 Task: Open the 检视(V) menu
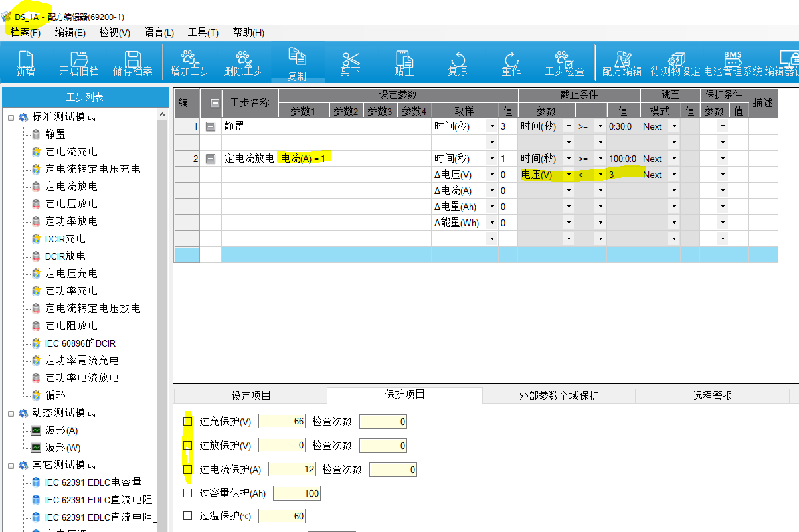coord(114,33)
